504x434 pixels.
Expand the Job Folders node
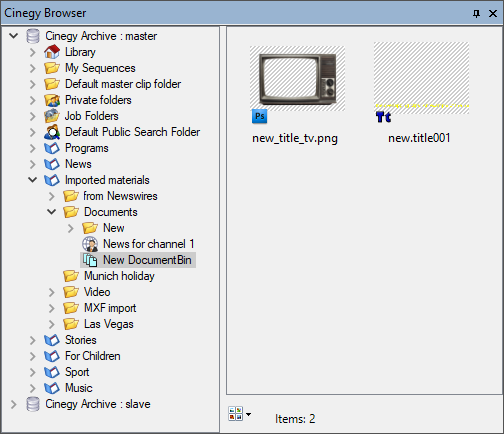33,116
